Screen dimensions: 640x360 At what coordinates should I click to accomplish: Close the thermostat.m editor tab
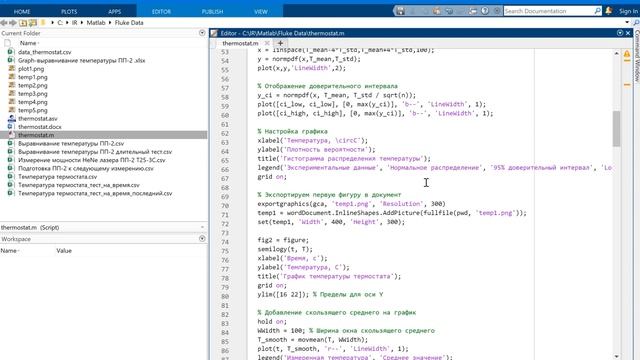click(267, 43)
